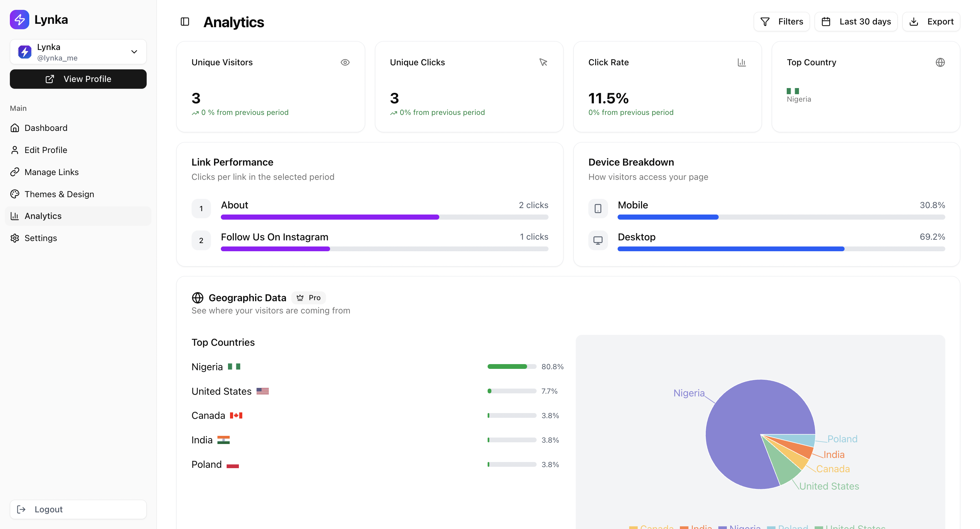Viewport: 980px width, 529px height.
Task: Select Analytics in the sidebar
Action: pos(78,216)
